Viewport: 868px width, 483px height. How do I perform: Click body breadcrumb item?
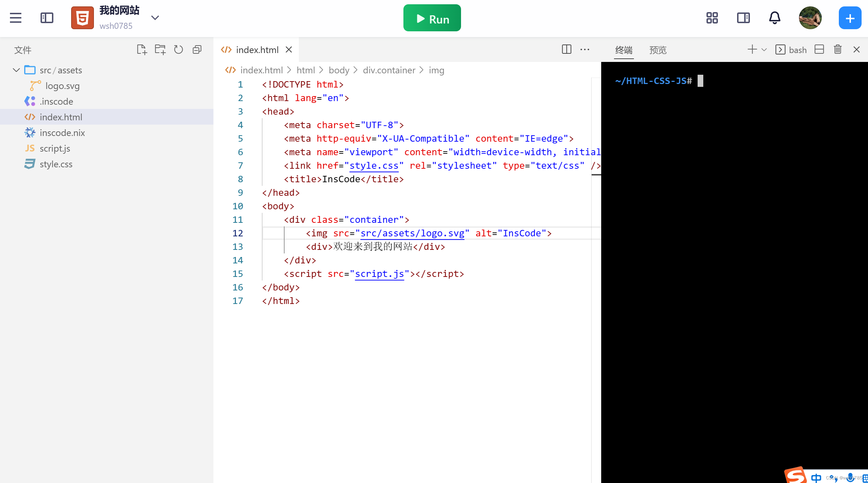tap(339, 70)
